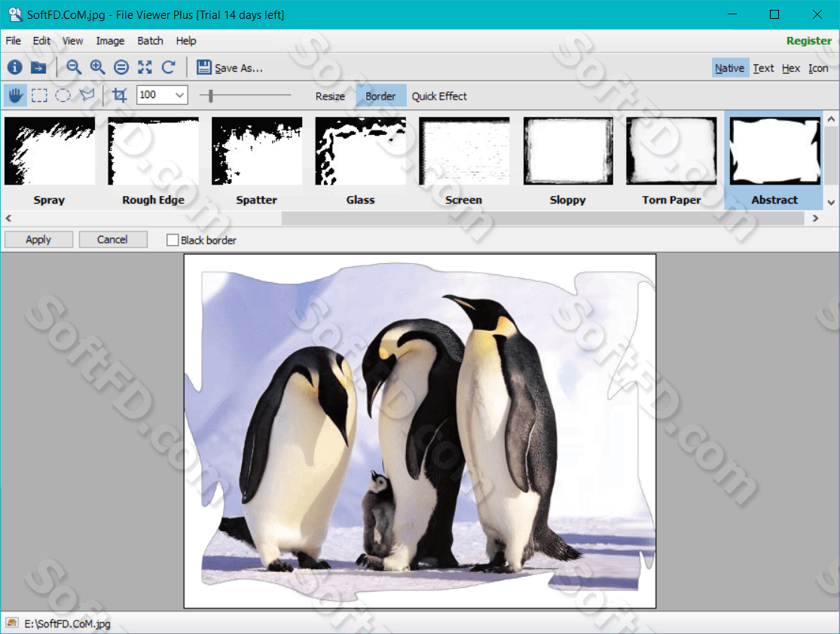Click the border list scroll-left arrow
Image resolution: width=840 pixels, height=634 pixels.
coord(8,218)
